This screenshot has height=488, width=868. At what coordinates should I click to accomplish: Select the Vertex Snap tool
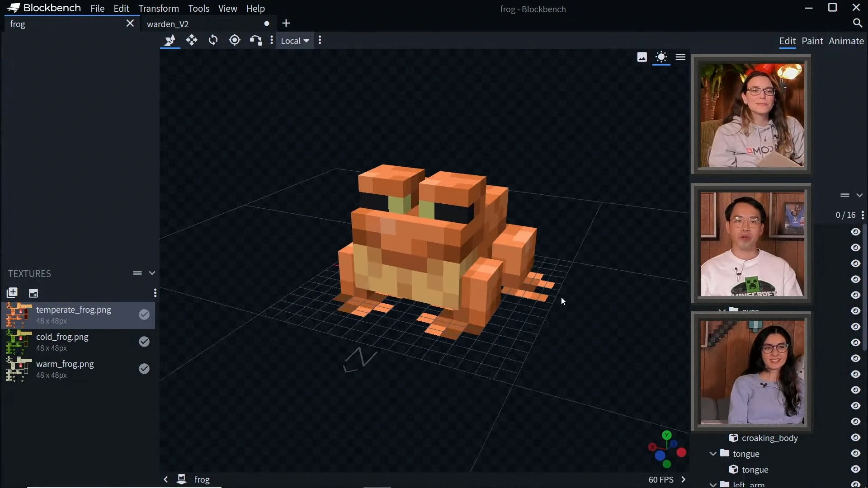click(256, 40)
